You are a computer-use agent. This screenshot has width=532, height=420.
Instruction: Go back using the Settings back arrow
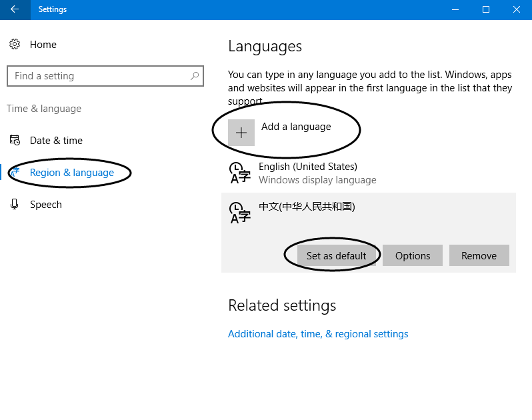pos(15,9)
